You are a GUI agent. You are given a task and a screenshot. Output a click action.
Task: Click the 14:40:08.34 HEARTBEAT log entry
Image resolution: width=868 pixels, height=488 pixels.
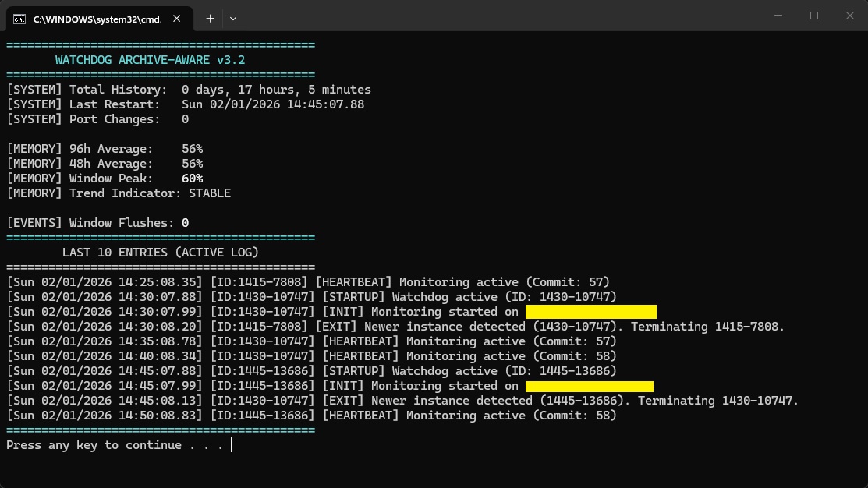(x=312, y=356)
